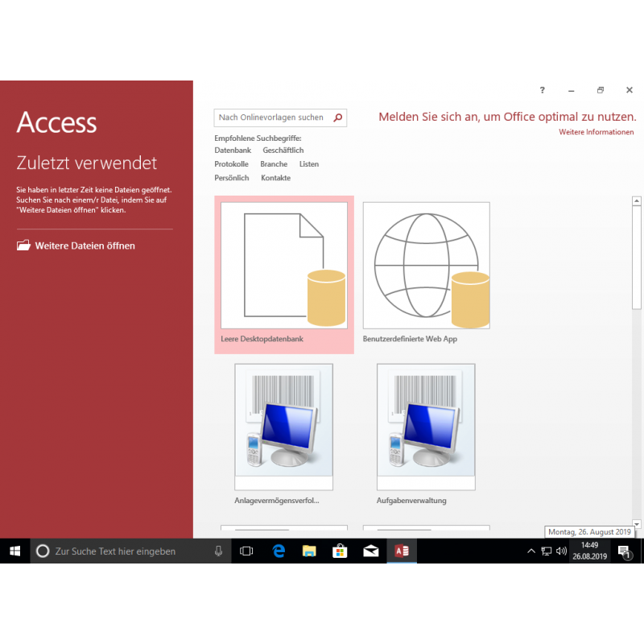Click the Geschäftlich suggested search term
The image size is (644, 644).
(x=283, y=151)
